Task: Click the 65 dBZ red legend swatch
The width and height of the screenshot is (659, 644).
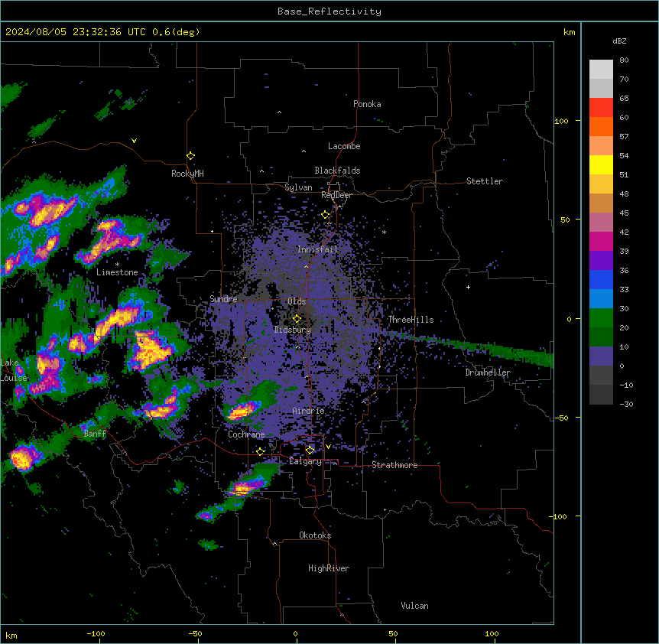Action: click(601, 107)
